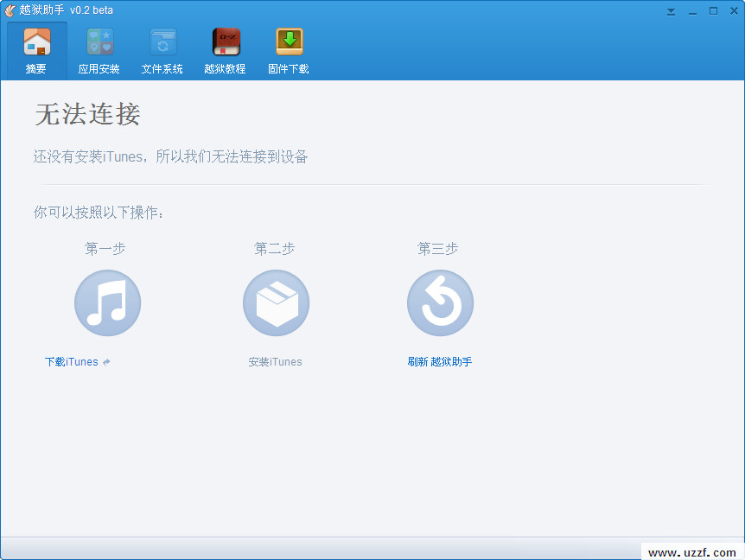
Task: Switch to 应用安装 tab
Action: [x=99, y=50]
